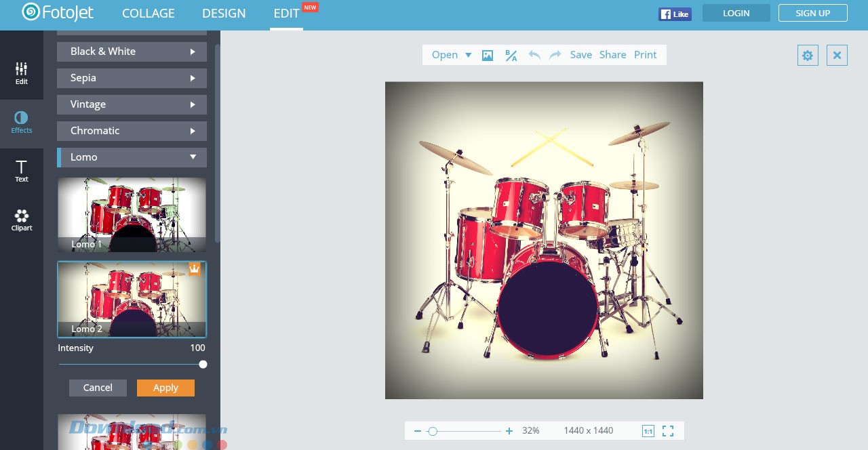The image size is (868, 450).
Task: Open settings with the gear icon
Action: click(x=808, y=56)
